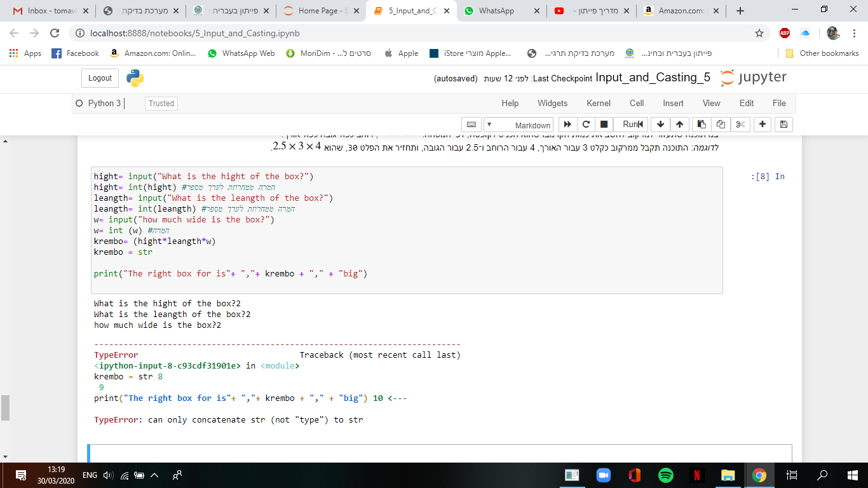Interrupt the kernel with the stop square
The width and height of the screenshot is (868, 488).
click(x=604, y=125)
